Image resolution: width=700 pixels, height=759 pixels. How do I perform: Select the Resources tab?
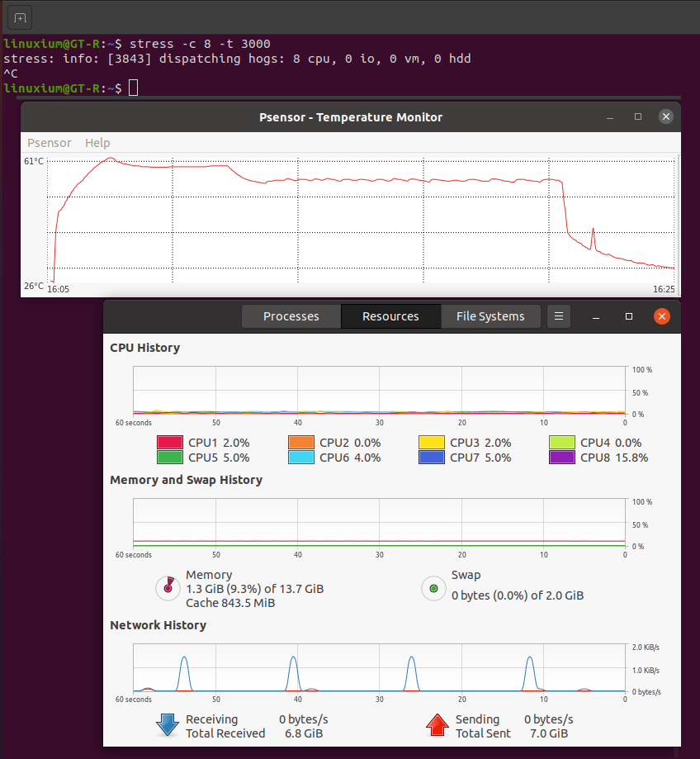point(391,316)
